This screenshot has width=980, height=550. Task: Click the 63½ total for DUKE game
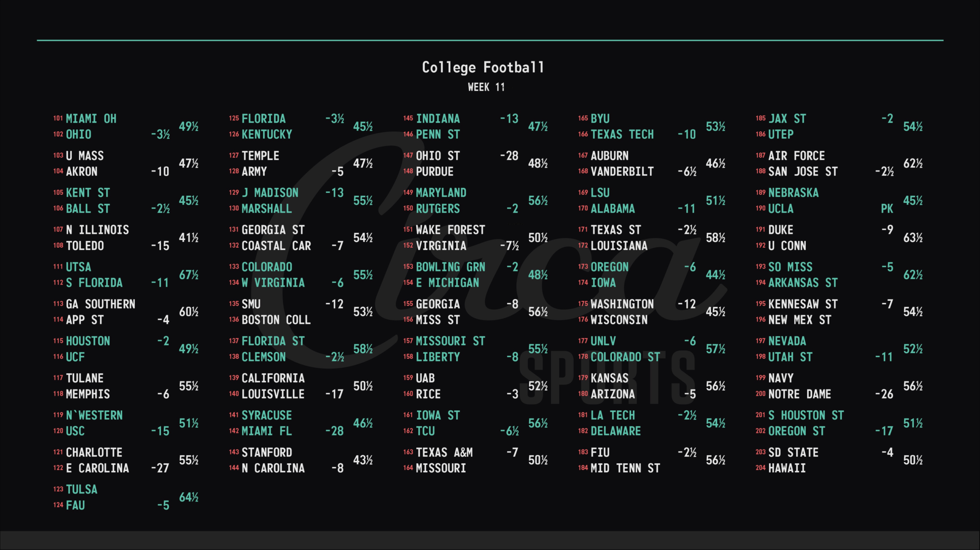point(913,238)
